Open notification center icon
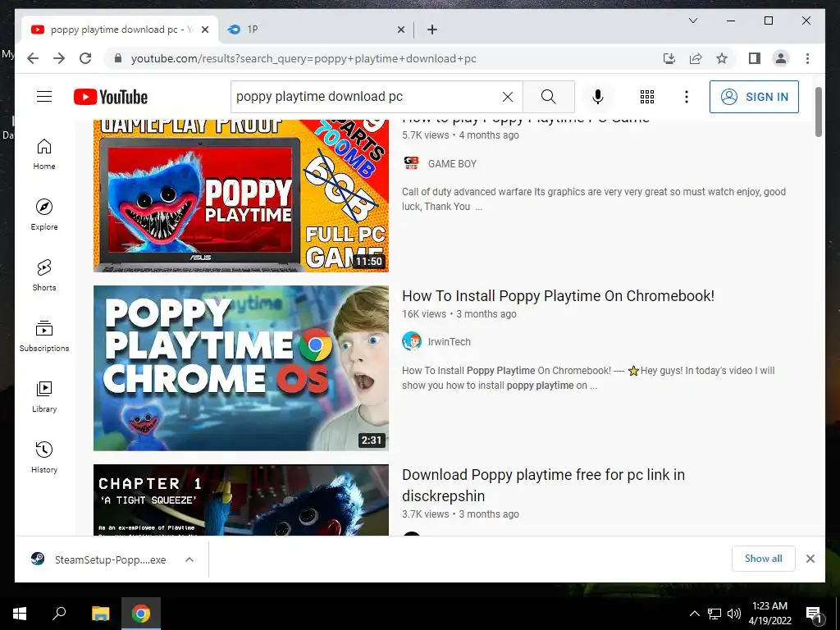The image size is (840, 630). click(x=814, y=614)
